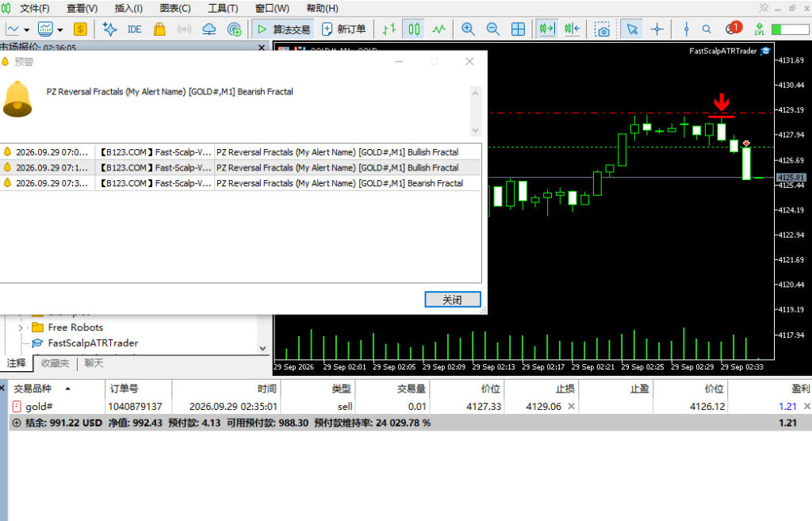This screenshot has height=521, width=812.
Task: Zoom out on the chart
Action: click(493, 29)
